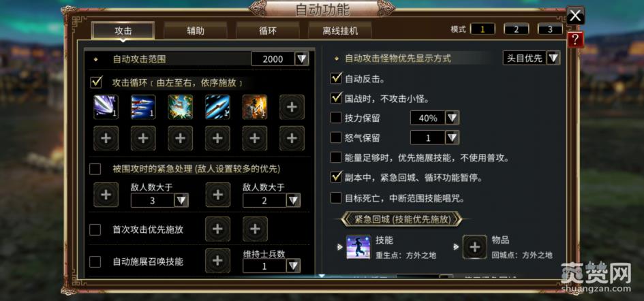
Task: Select the green whirlwind skill icon
Action: coord(181,107)
